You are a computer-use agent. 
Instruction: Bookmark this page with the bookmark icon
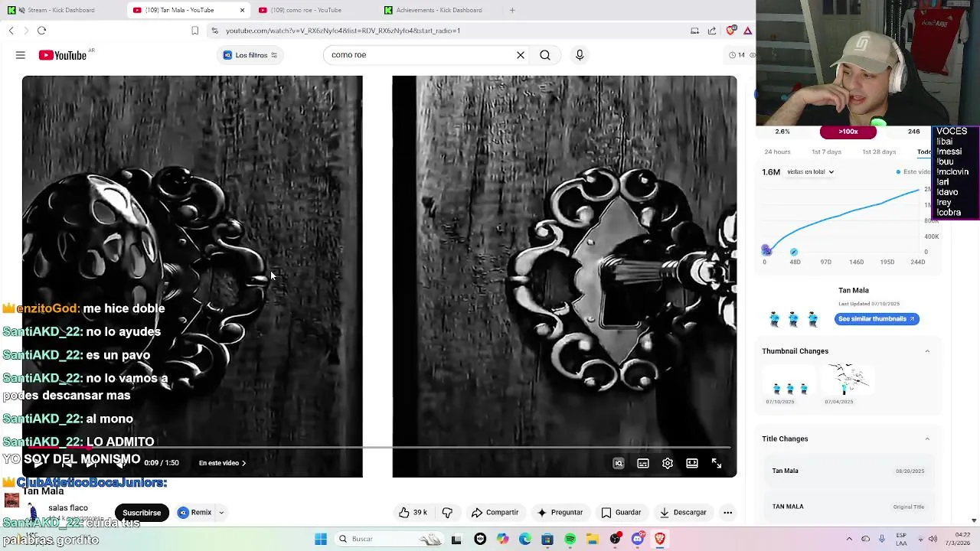[194, 31]
